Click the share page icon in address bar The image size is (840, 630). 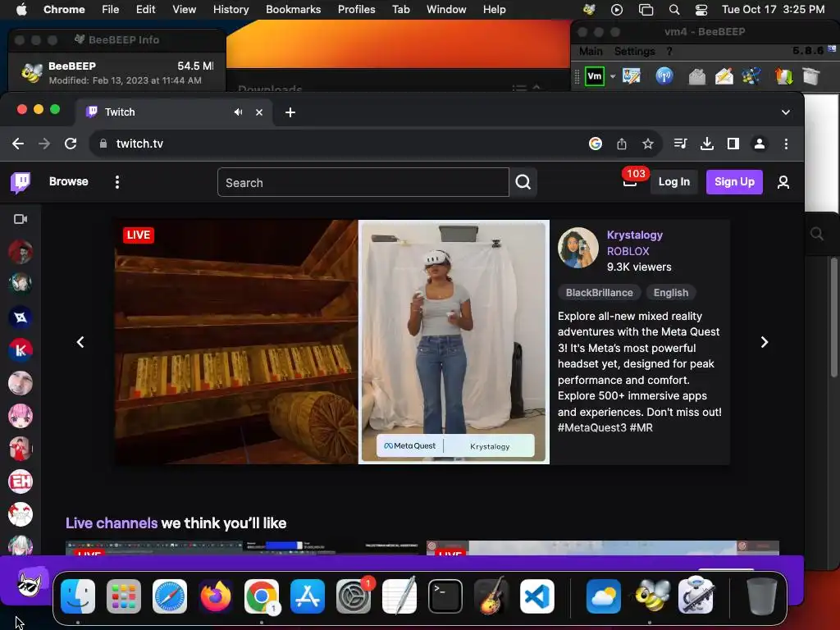[x=622, y=144]
